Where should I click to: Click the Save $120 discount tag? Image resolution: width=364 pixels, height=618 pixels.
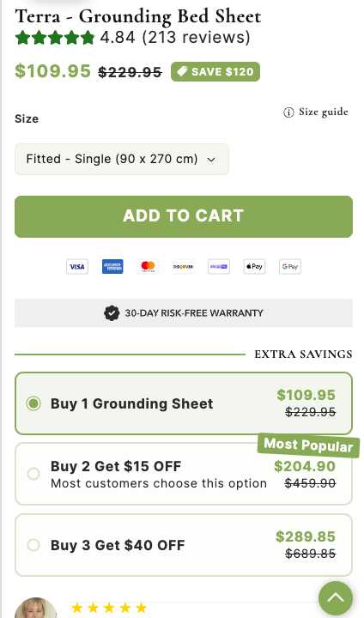[215, 72]
